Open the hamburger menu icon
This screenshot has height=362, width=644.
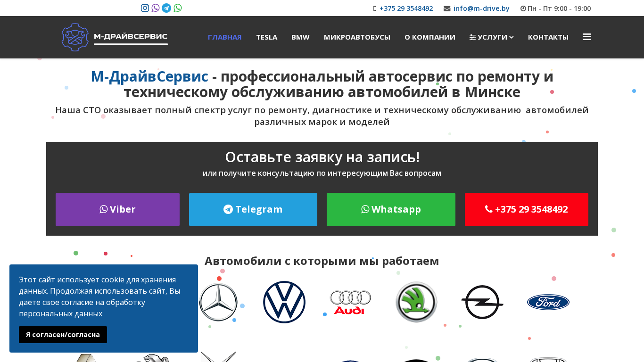point(586,37)
